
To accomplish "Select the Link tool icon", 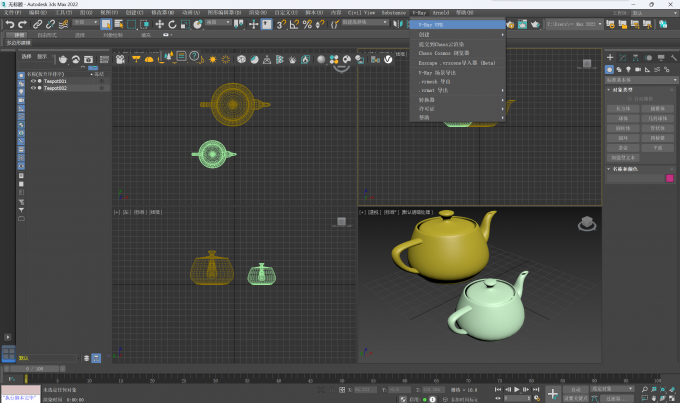I will [38, 24].
